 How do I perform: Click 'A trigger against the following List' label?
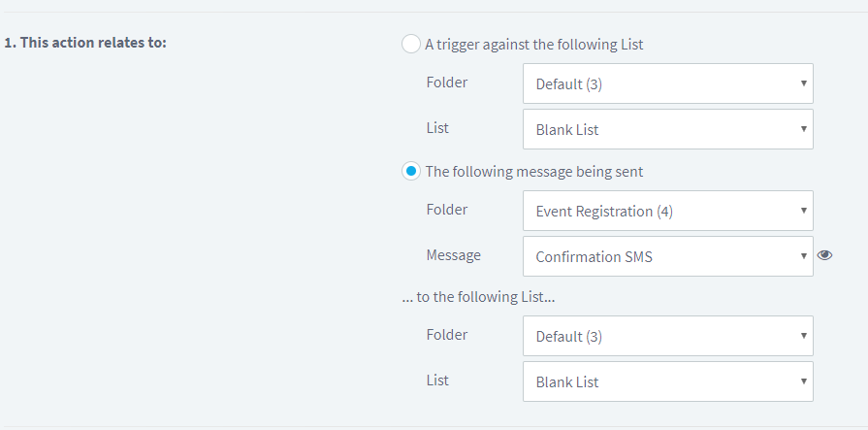[534, 45]
